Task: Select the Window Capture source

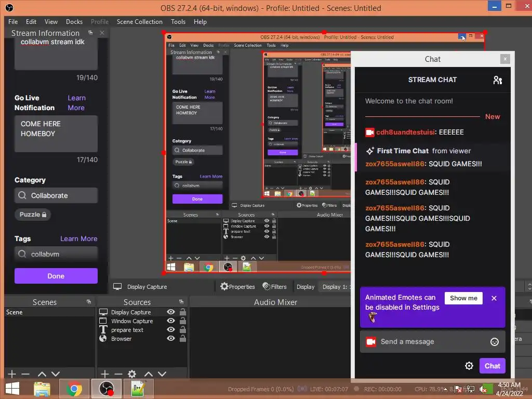Action: pos(132,321)
